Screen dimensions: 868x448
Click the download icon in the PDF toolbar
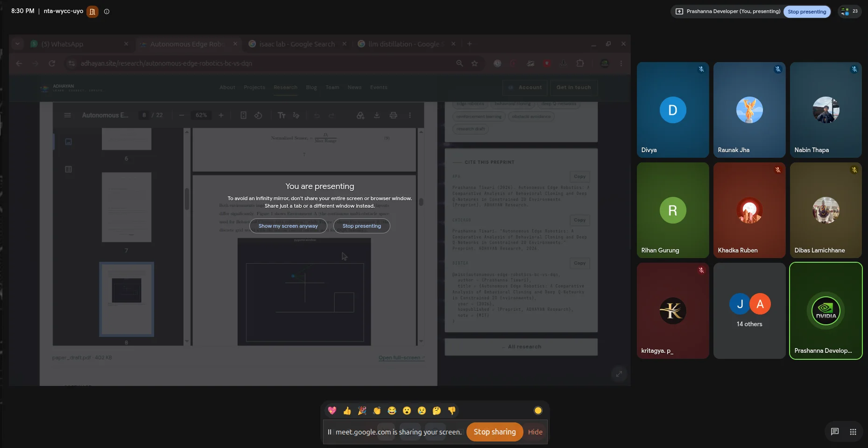(377, 115)
